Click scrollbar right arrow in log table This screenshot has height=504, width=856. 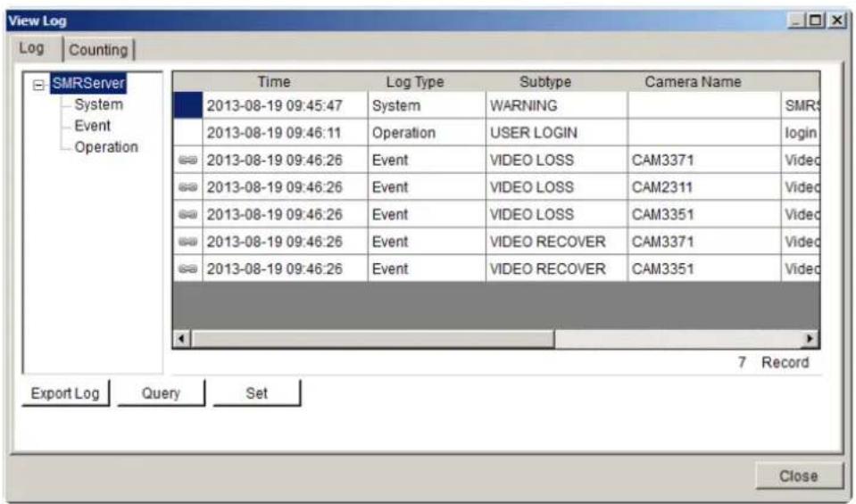pos(810,339)
